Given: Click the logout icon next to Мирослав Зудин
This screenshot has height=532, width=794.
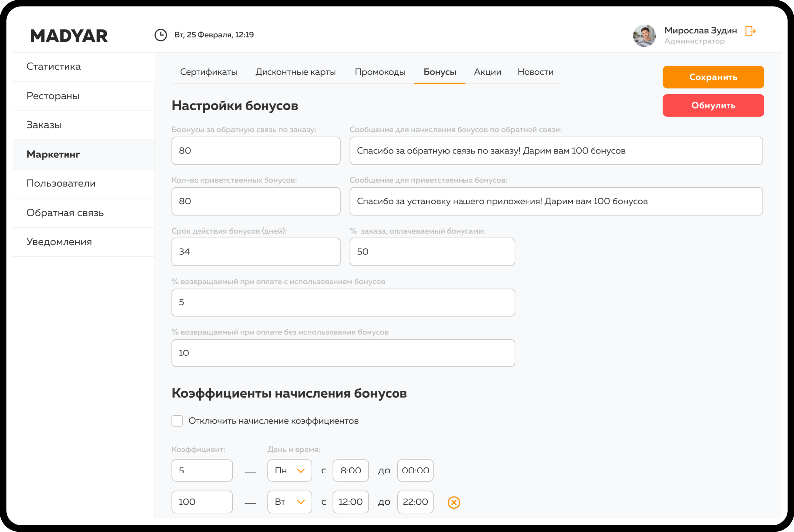Looking at the screenshot, I should click(751, 31).
